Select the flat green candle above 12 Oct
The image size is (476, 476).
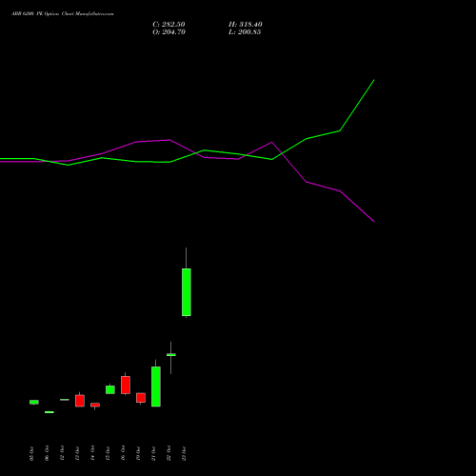pyautogui.click(x=65, y=400)
